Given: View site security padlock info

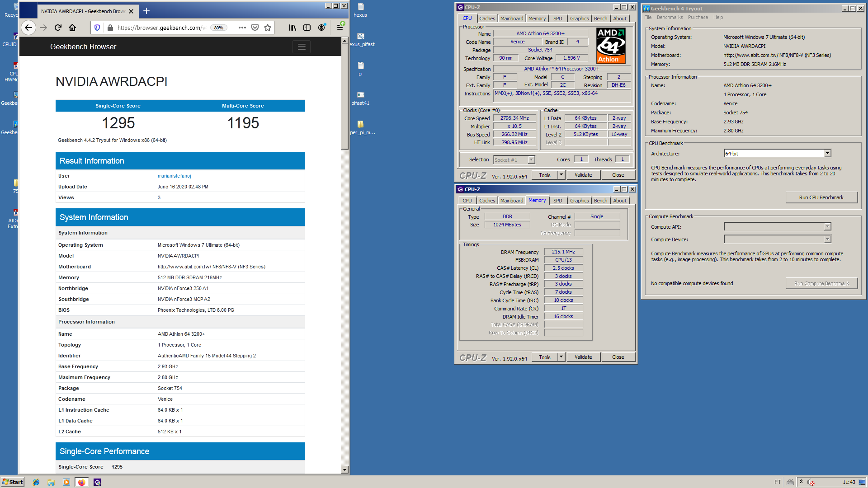Looking at the screenshot, I should tap(110, 28).
